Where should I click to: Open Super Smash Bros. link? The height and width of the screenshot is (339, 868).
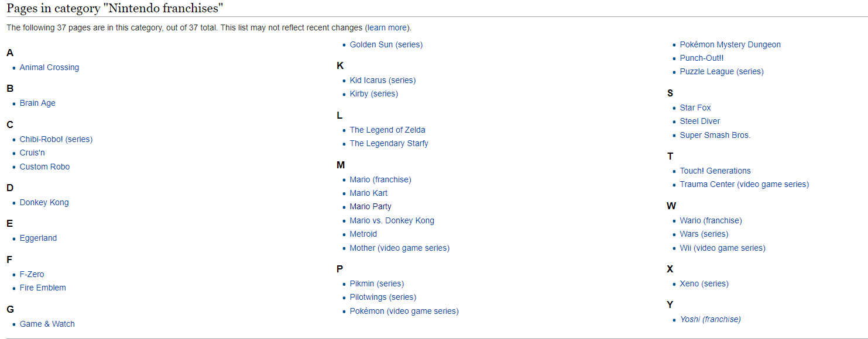point(715,135)
